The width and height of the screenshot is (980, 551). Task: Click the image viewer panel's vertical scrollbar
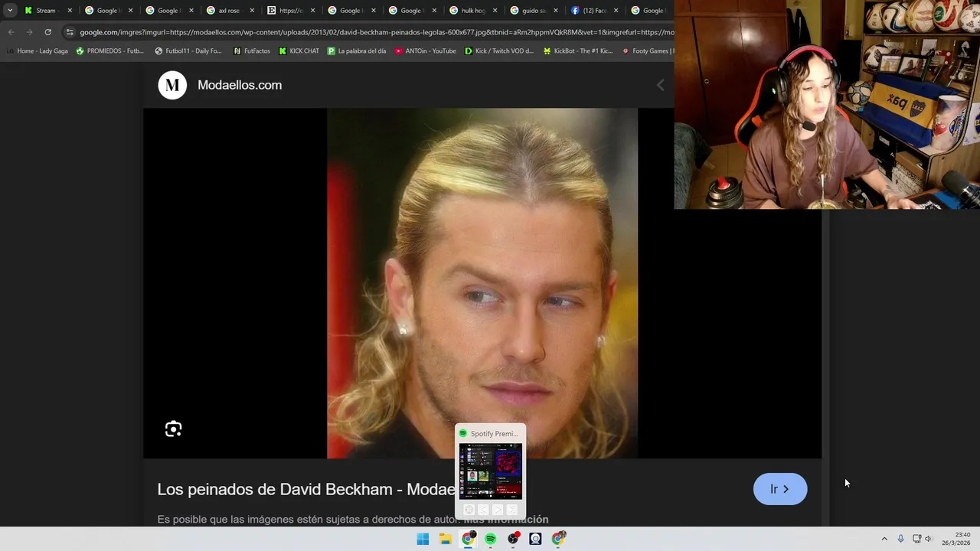tap(826, 367)
